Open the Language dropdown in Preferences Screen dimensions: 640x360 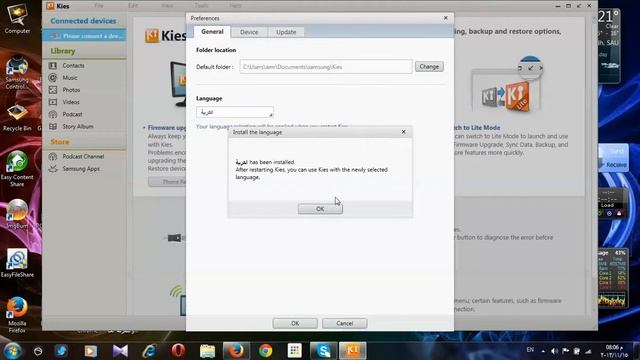[235, 112]
